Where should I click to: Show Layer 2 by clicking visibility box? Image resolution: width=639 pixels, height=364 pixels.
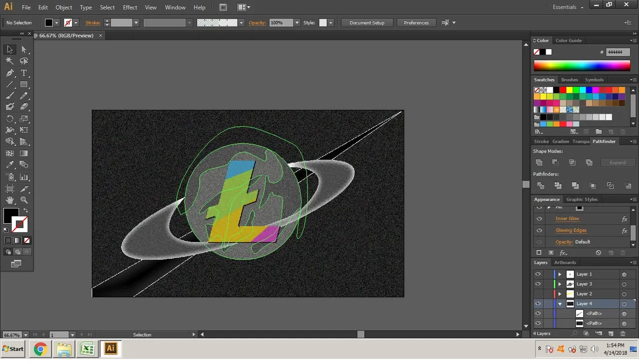click(x=538, y=294)
